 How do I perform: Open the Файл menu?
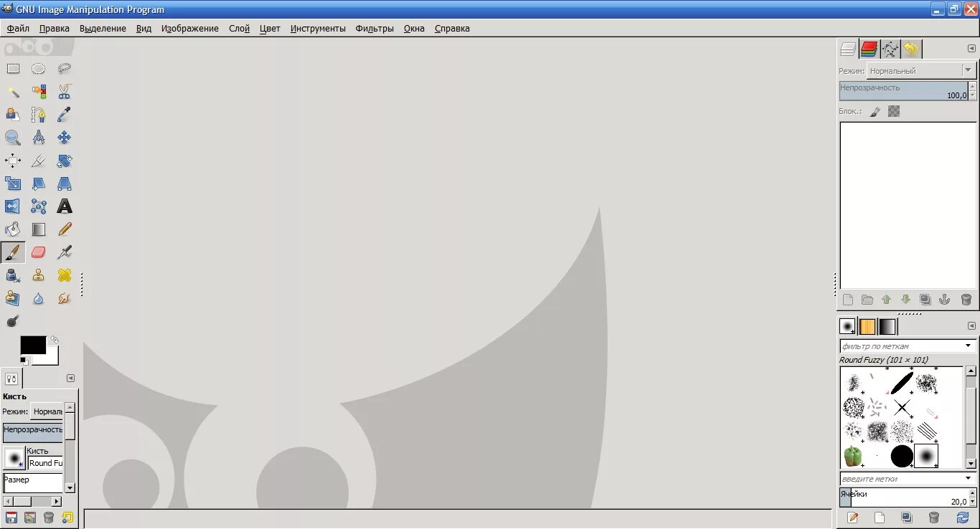coord(19,29)
